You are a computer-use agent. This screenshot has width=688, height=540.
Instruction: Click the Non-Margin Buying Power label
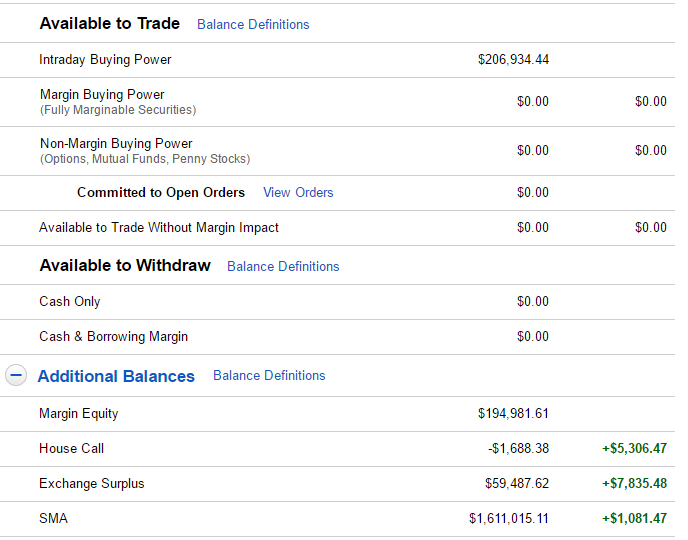(116, 144)
